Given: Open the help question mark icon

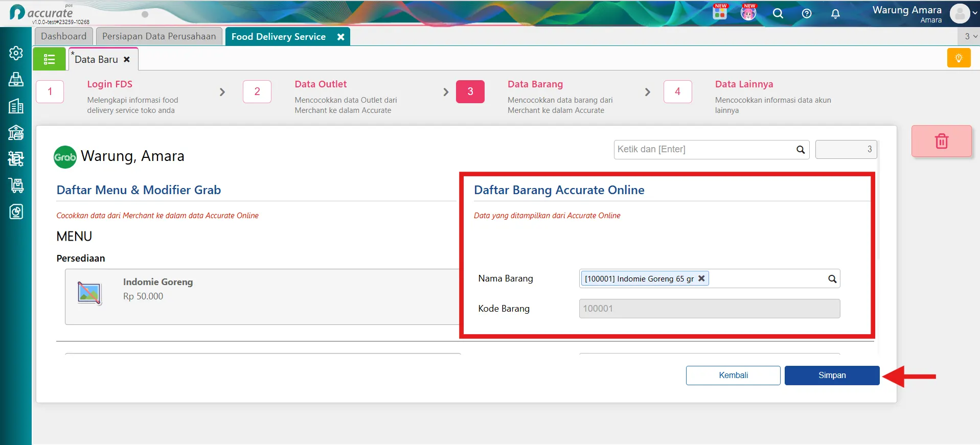Looking at the screenshot, I should [x=807, y=14].
